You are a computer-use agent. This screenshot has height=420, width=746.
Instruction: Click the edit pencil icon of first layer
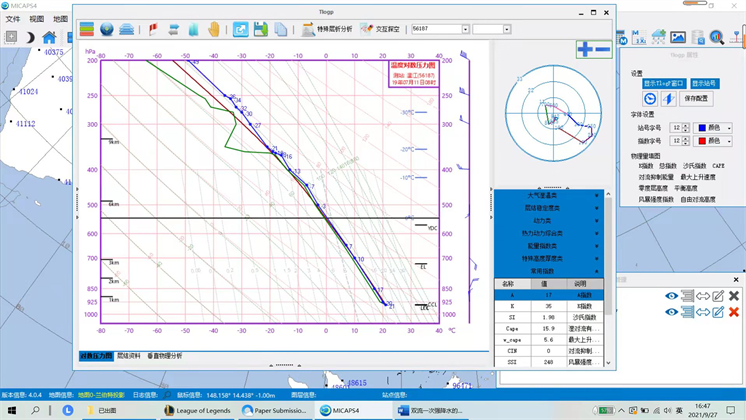coord(718,296)
